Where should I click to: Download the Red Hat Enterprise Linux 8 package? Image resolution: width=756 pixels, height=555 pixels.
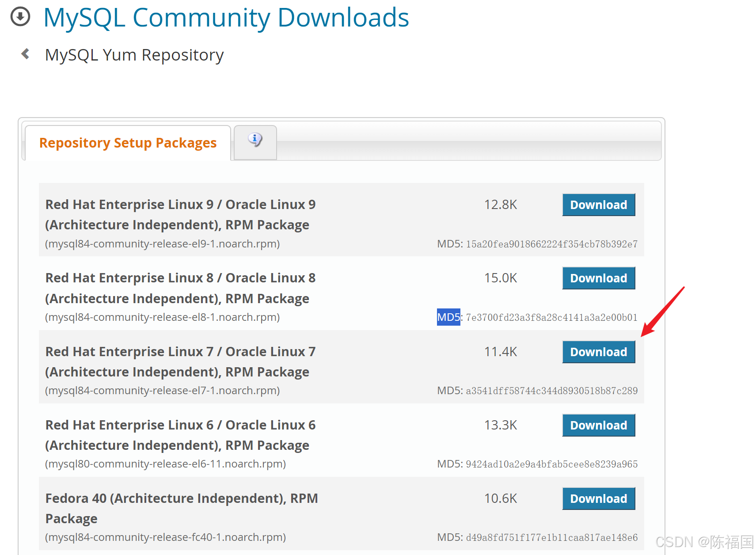click(599, 278)
